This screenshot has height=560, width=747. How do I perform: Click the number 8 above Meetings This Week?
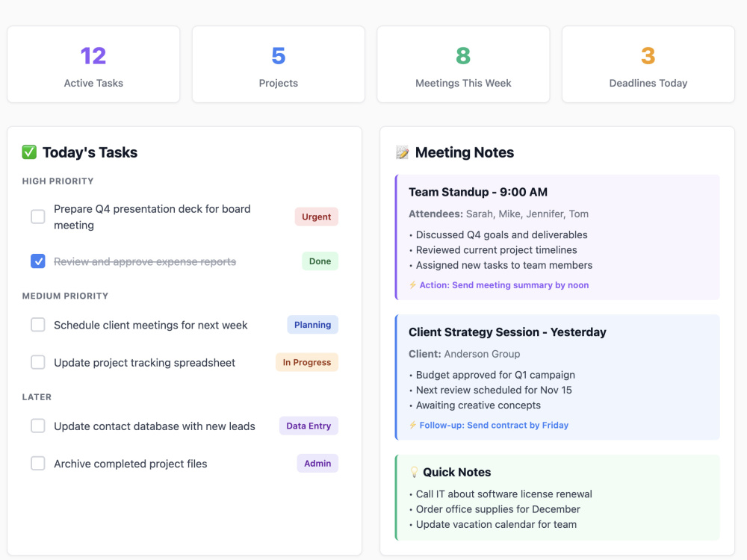[463, 56]
